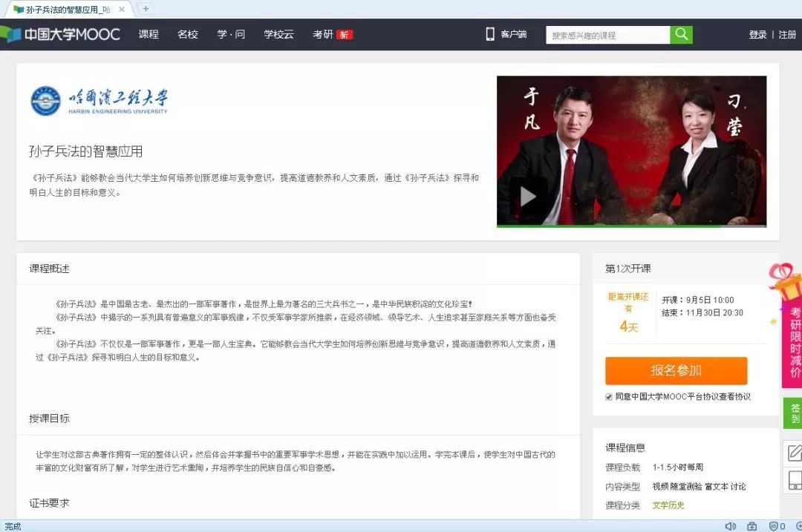
Task: Click the 视频 随堂测验 富文本 讨论 text
Action: 699,487
